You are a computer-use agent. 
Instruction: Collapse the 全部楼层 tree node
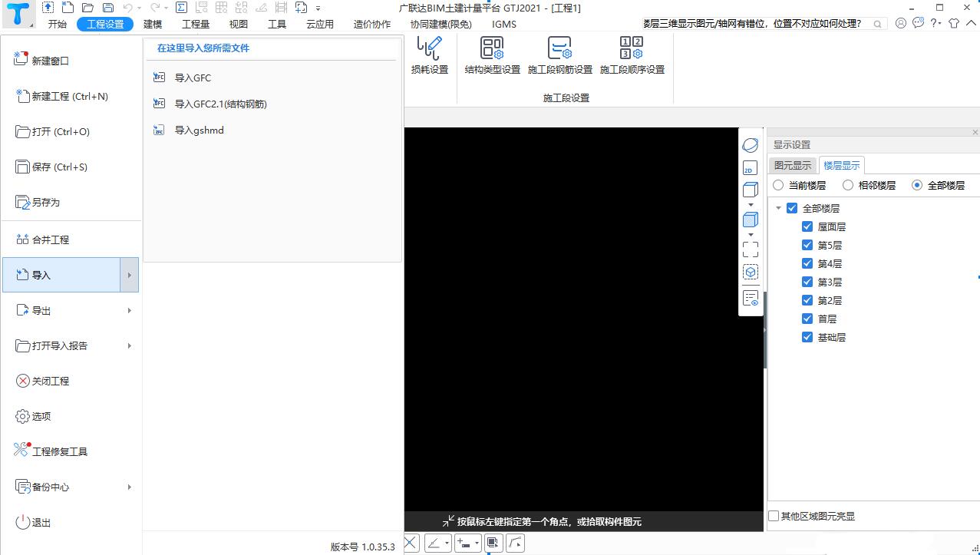778,208
